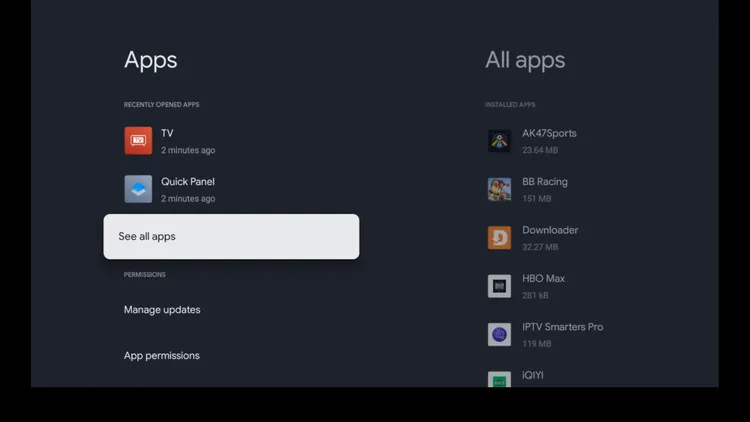This screenshot has width=750, height=422.
Task: Click the HBO Max app icon
Action: coord(499,286)
